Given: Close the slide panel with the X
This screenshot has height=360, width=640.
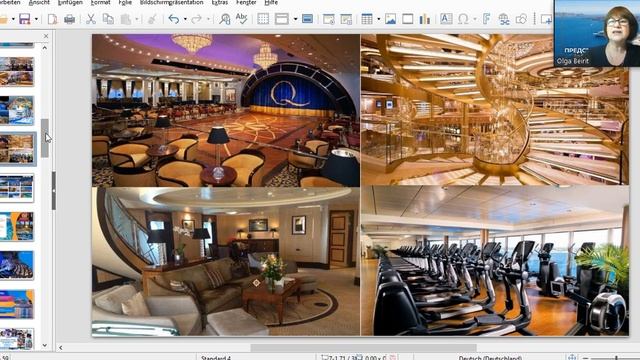Looking at the screenshot, I should [x=46, y=36].
